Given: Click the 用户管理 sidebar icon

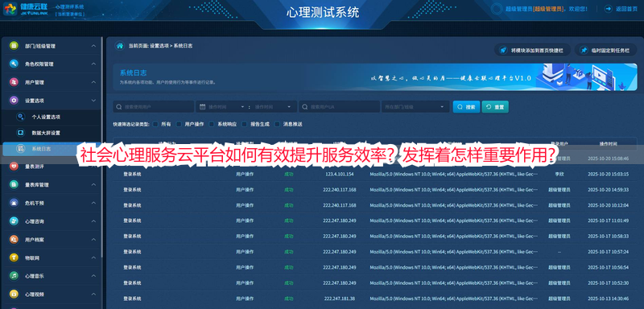Looking at the screenshot, I should tap(14, 82).
